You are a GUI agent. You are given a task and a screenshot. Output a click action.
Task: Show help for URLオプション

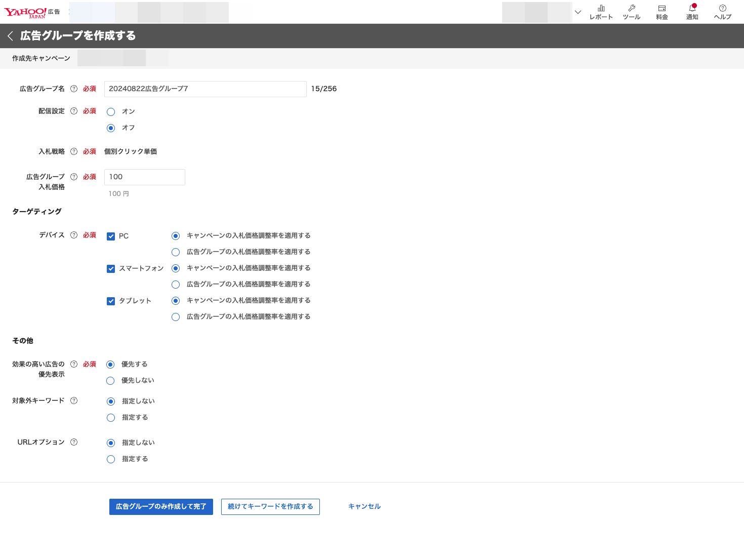74,442
